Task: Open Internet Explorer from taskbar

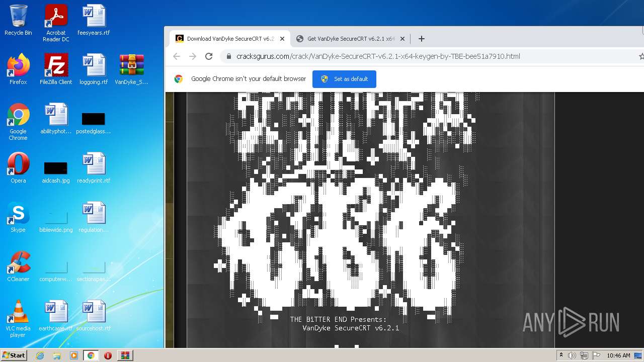Action: pyautogui.click(x=40, y=355)
